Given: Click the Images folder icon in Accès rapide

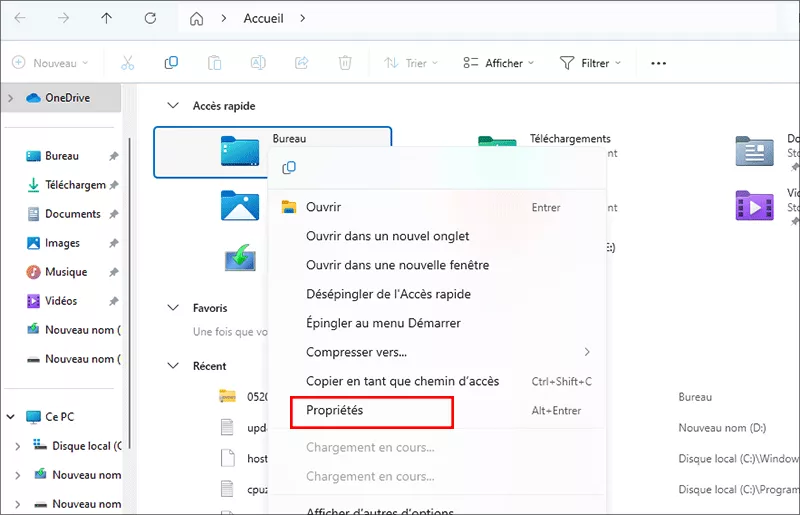Looking at the screenshot, I should [240, 205].
